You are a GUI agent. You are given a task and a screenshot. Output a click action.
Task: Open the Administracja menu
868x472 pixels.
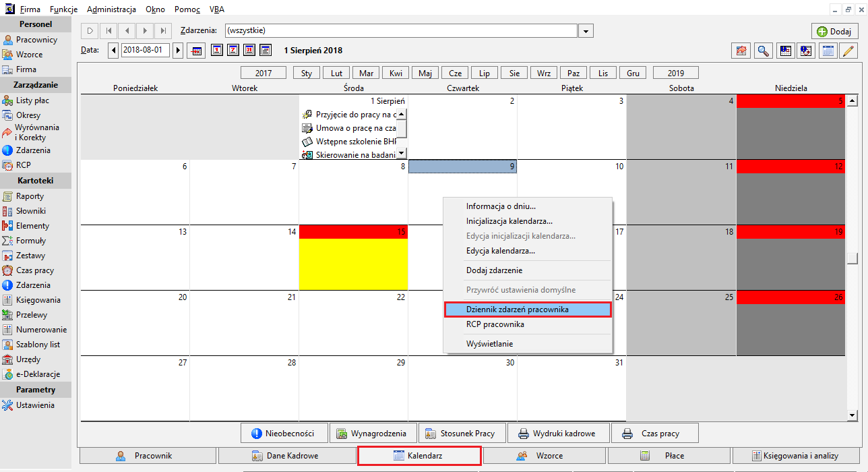pos(111,9)
